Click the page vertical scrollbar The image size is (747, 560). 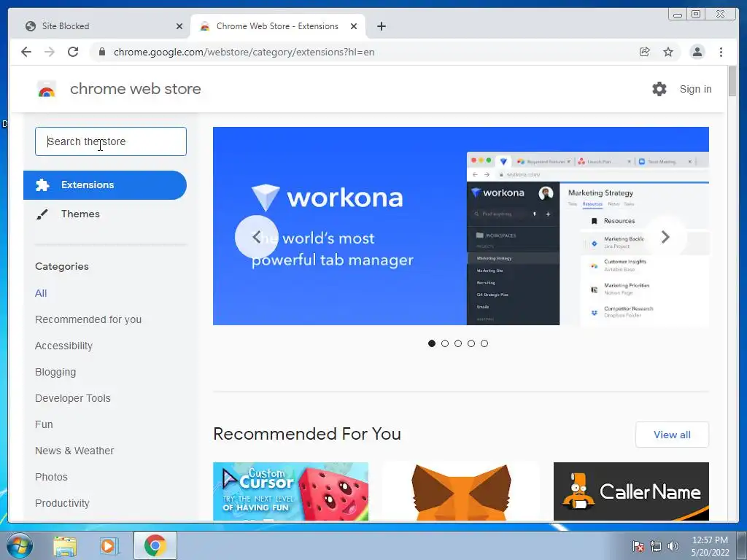pos(732,82)
